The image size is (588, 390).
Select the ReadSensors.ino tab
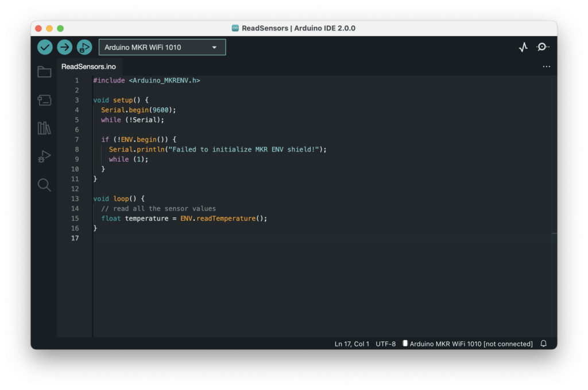pos(89,66)
